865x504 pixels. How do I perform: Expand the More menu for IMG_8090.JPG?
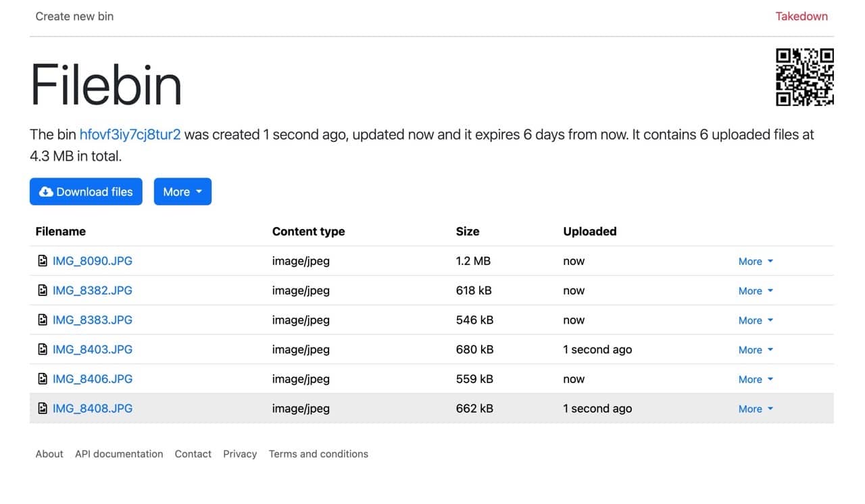tap(756, 261)
